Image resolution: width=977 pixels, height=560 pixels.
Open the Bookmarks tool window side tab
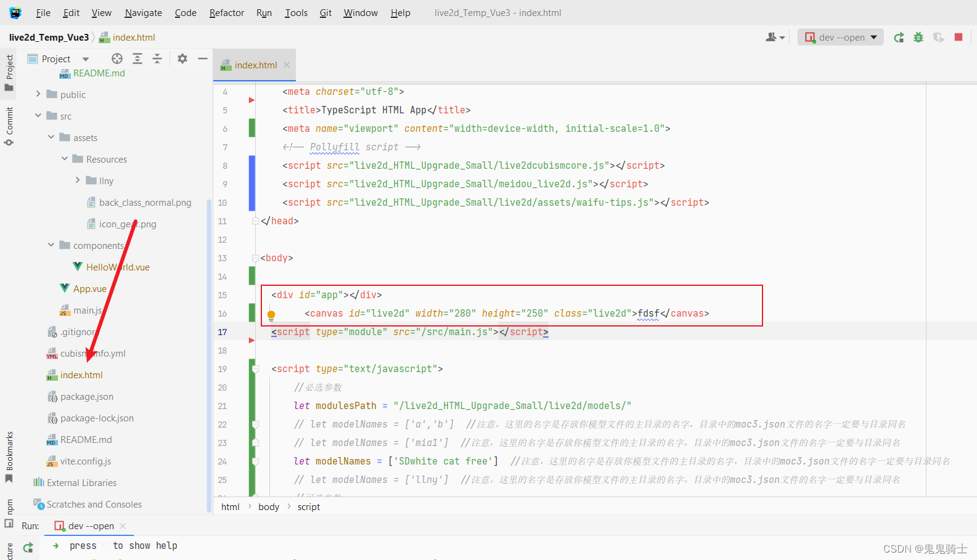tap(9, 457)
